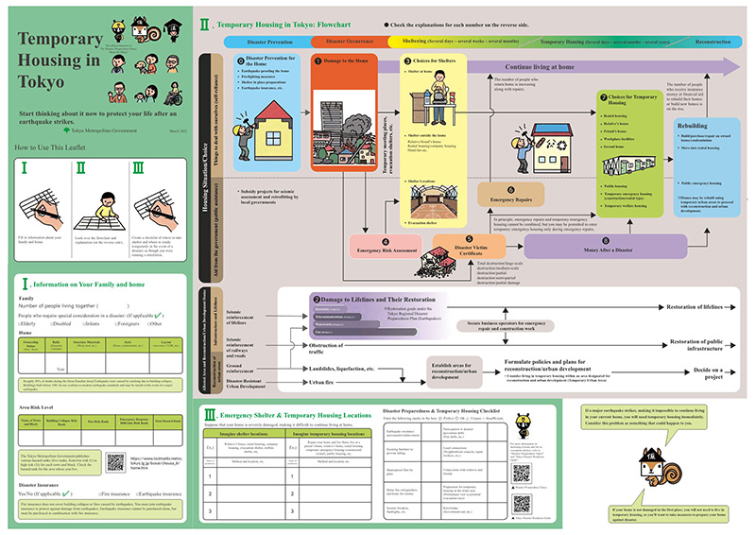Tick the Disabled checkbox

pyautogui.click(x=52, y=324)
